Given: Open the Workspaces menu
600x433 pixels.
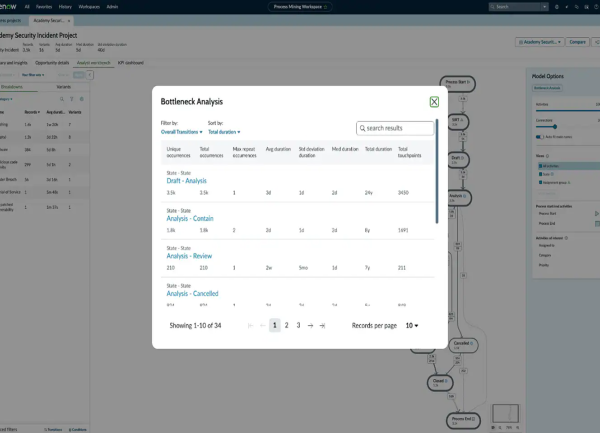Looking at the screenshot, I should click(x=89, y=7).
